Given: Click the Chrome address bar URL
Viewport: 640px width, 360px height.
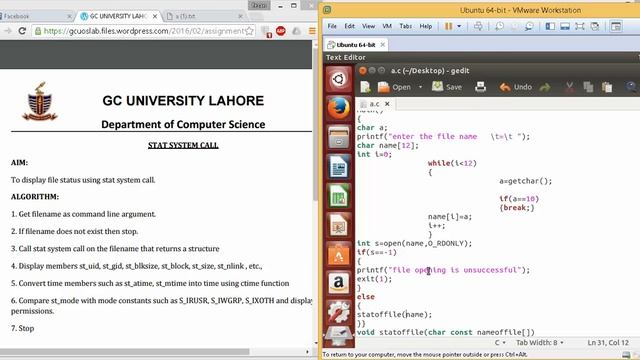Looking at the screenshot, I should tap(144, 31).
